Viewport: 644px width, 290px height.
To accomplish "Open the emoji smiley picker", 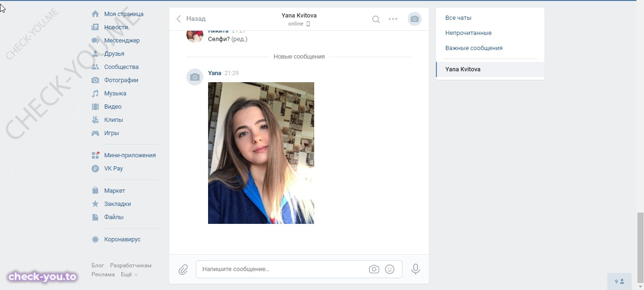I will (x=390, y=269).
